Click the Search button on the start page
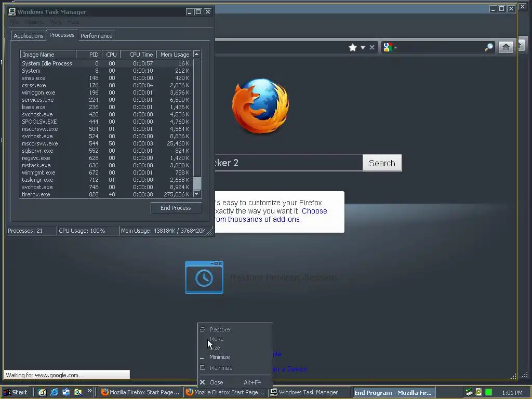Screen dimensions: 532x399 point(382,163)
